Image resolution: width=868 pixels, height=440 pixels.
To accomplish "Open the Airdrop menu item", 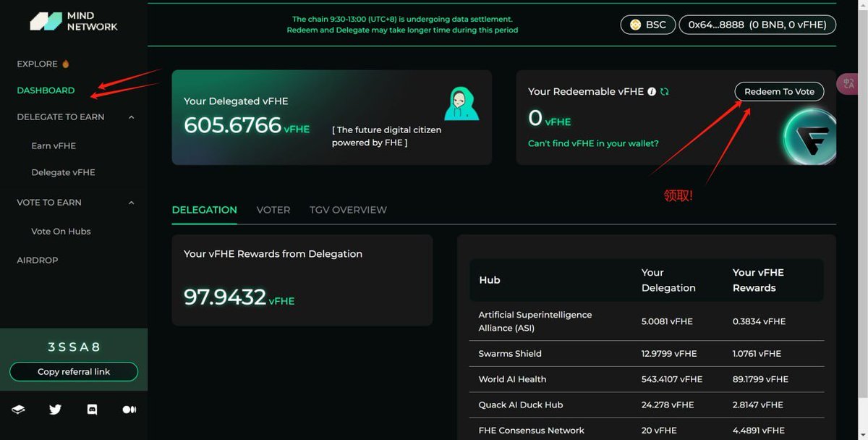I will click(37, 260).
